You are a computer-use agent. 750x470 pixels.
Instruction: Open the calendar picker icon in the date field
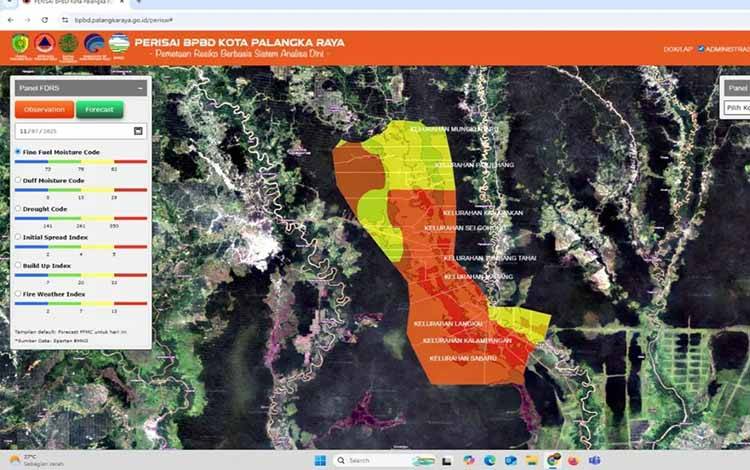pos(138,131)
